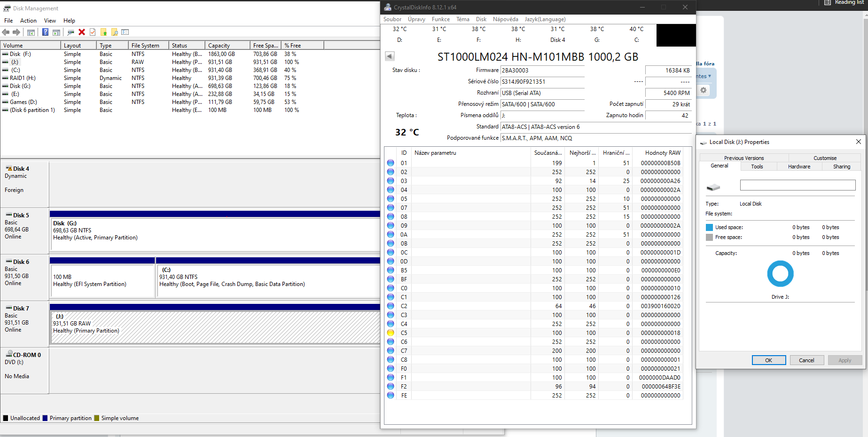This screenshot has width=868, height=437.
Task: Click the 32 °C temperature status box
Action: [407, 132]
